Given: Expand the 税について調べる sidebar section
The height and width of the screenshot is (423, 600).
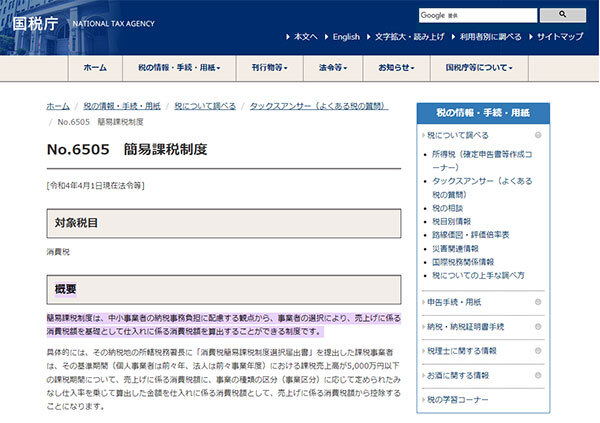Looking at the screenshot, I should tap(538, 135).
